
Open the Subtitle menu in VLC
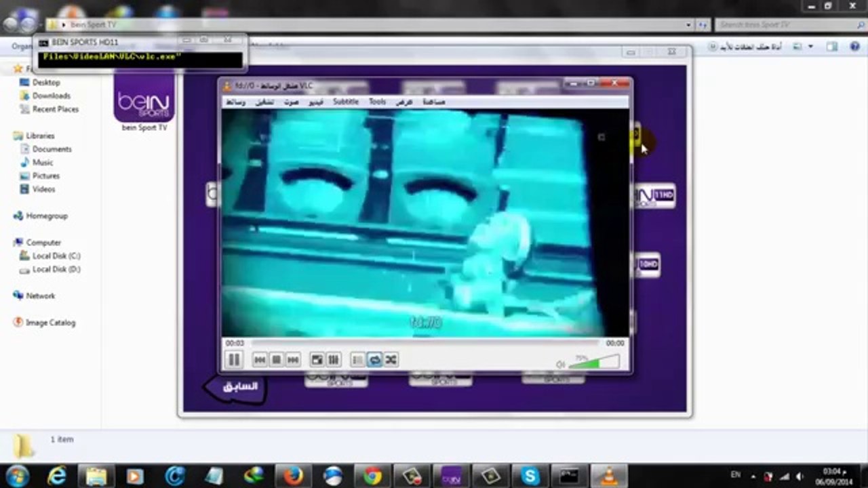click(345, 102)
